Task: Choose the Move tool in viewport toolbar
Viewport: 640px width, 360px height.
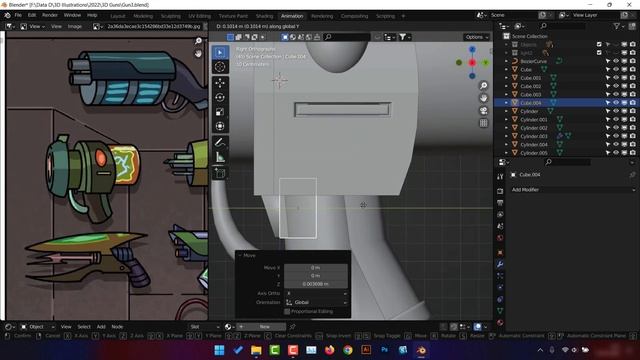Action: [220, 83]
